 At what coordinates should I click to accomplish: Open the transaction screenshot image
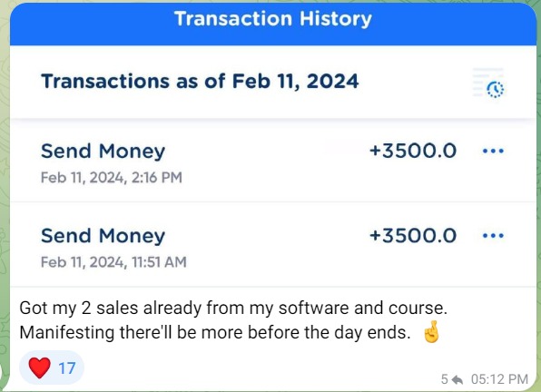tap(273, 145)
